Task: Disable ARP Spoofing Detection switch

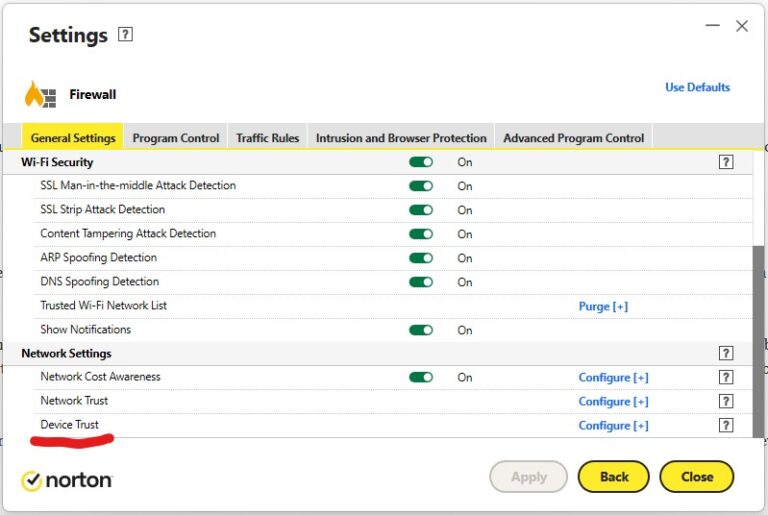Action: coord(421,258)
